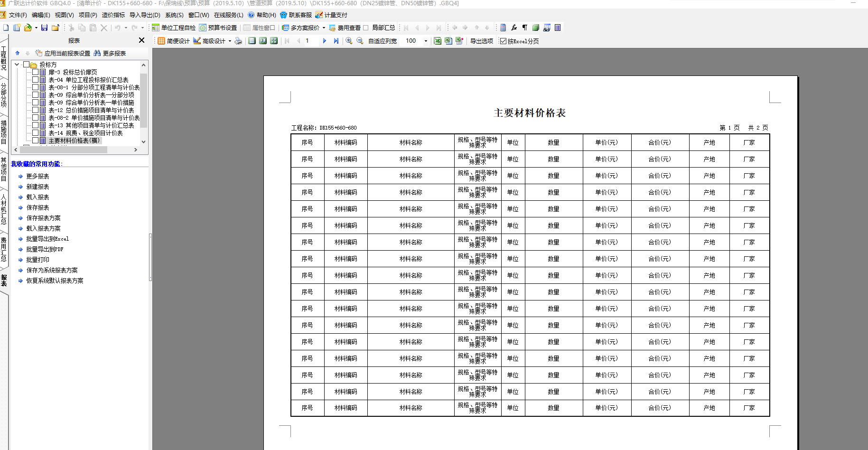Screen dimensions: 868x450
Task: Click 费用查看 cost view
Action: [x=345, y=28]
